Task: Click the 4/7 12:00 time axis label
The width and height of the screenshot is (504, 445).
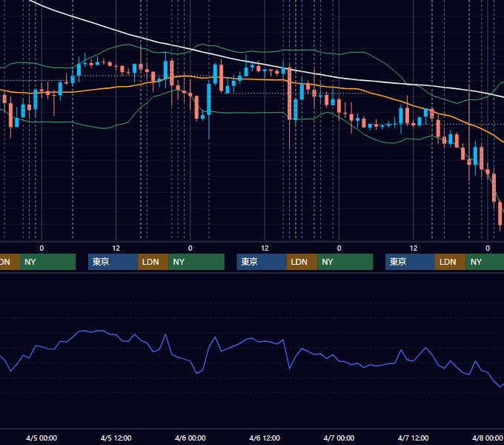Action: (x=413, y=438)
